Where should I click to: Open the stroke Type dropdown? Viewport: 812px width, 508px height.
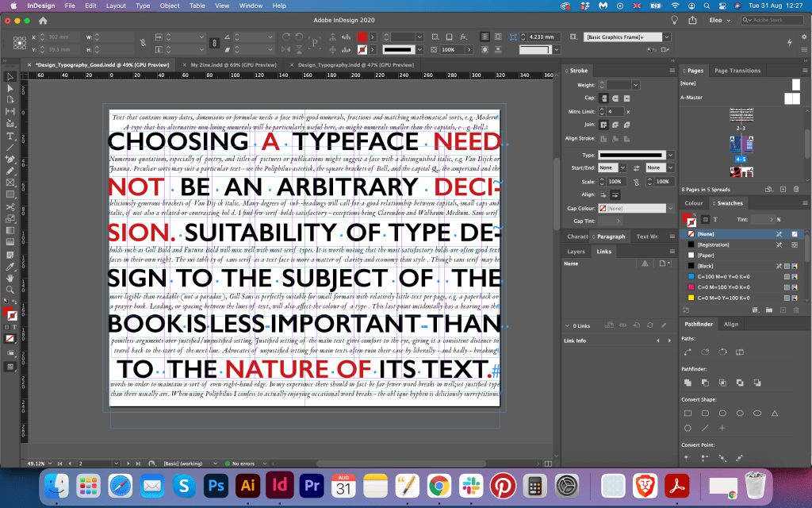tap(671, 155)
